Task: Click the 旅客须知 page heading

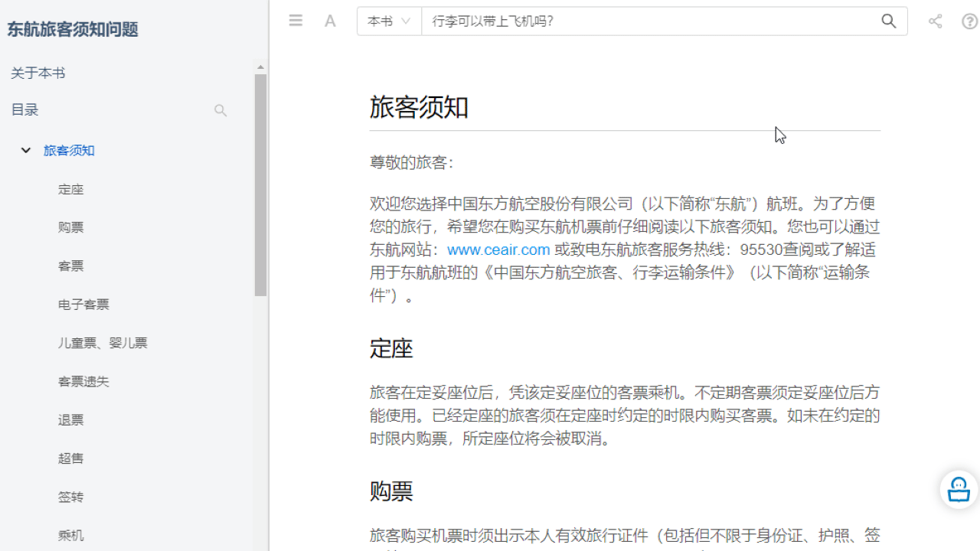Action: coord(419,107)
